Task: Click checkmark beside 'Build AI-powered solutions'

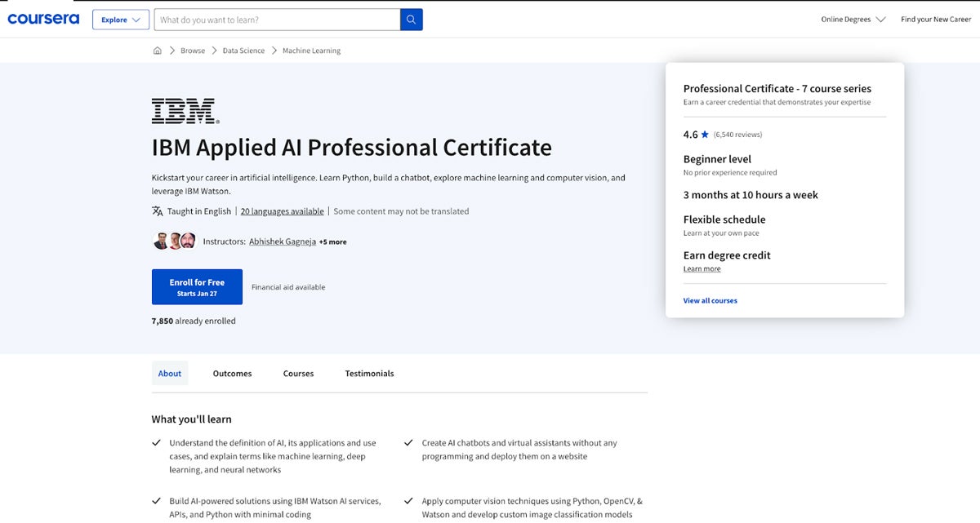Action: pos(156,501)
